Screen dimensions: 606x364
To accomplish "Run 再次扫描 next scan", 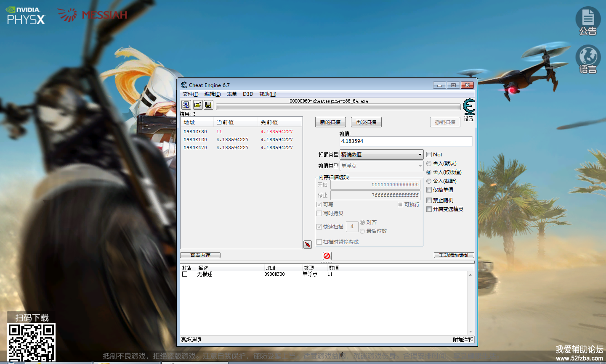I will [366, 122].
